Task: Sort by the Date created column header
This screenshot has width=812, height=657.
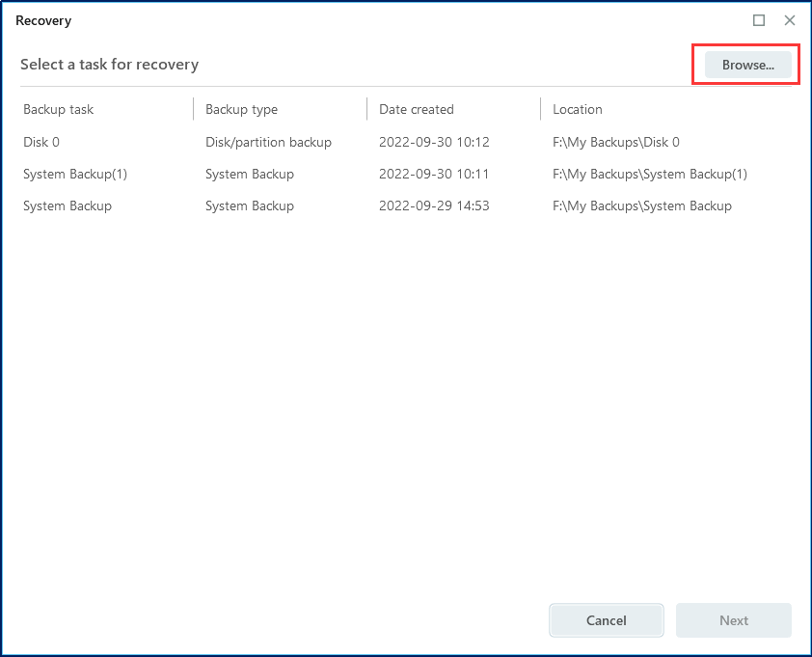Action: pos(416,109)
